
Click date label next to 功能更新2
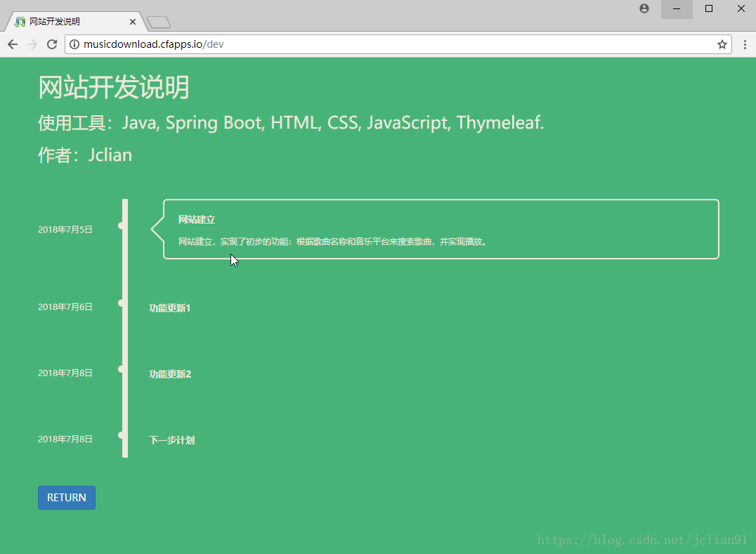[65, 373]
